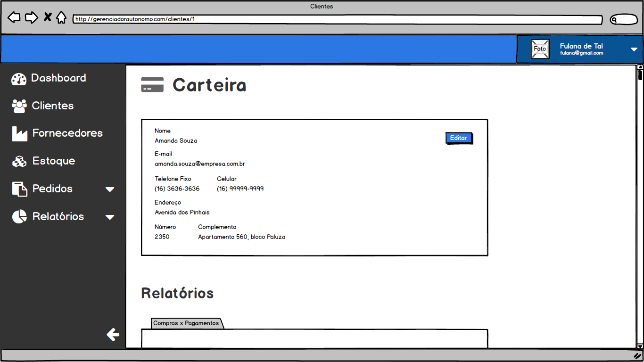
Task: Click the Dashboard gauge icon in sidebar
Action: [19, 79]
